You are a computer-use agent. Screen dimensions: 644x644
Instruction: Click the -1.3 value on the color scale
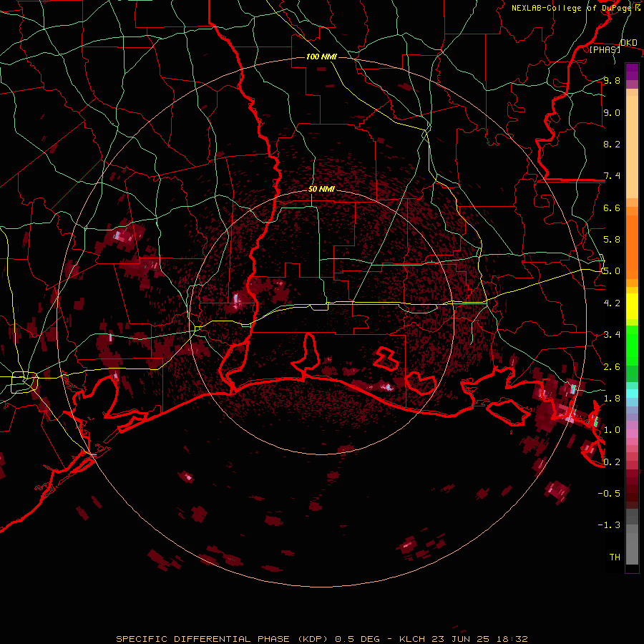(609, 525)
